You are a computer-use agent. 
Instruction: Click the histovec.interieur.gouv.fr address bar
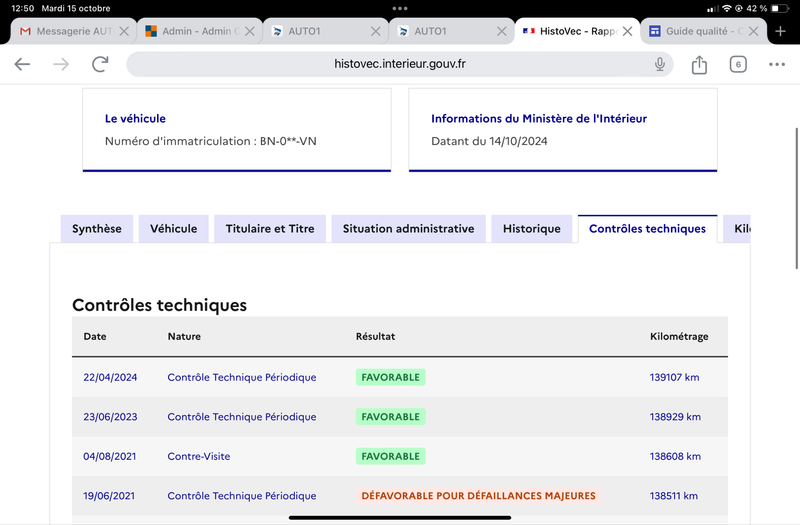coord(399,64)
